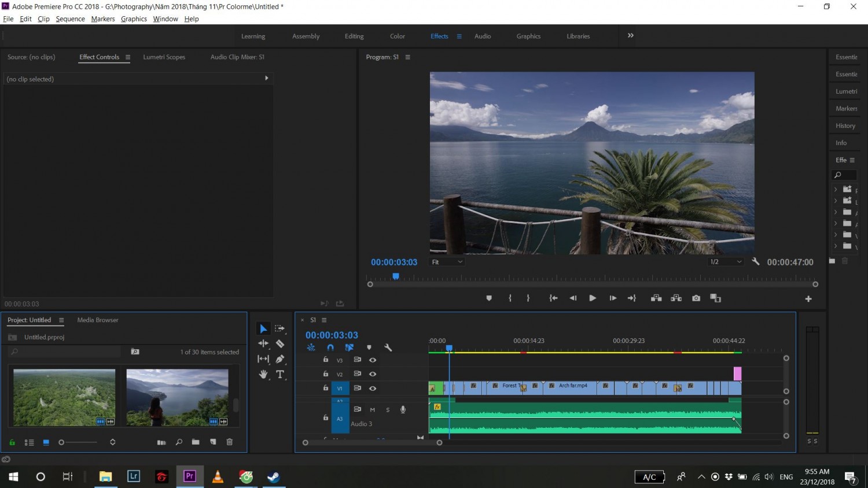Hide the V1 track output eye
Screen dimensions: 868x488
tap(373, 389)
